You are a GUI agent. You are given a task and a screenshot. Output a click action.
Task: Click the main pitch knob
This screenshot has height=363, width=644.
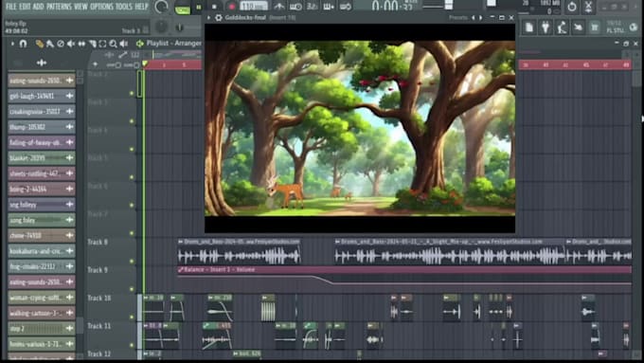pos(161,27)
